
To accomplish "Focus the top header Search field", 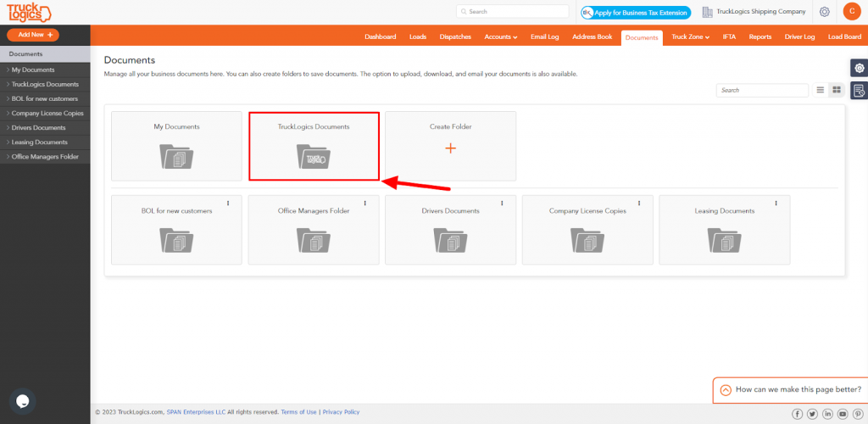I will [513, 12].
